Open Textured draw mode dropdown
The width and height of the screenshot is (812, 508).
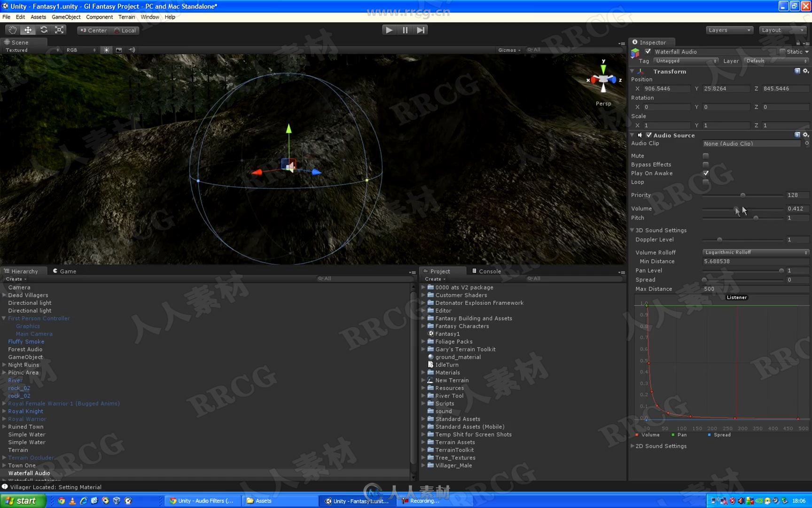[x=32, y=50]
